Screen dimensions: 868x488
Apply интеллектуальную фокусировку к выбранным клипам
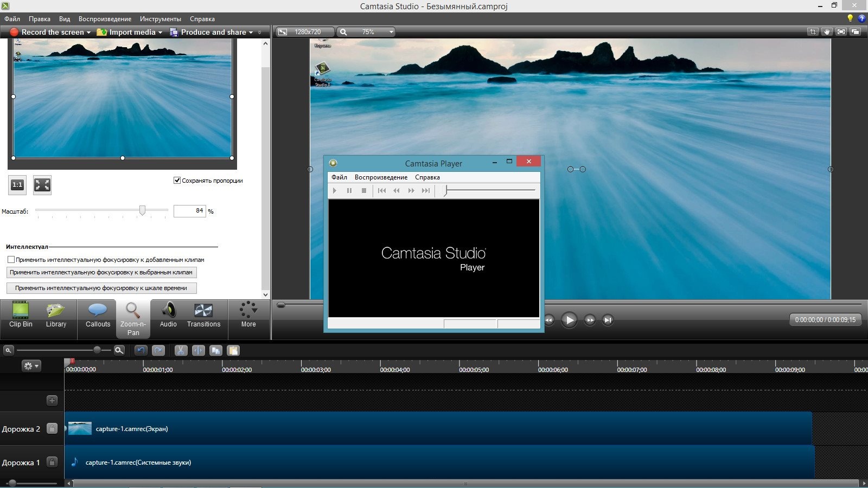tap(101, 272)
